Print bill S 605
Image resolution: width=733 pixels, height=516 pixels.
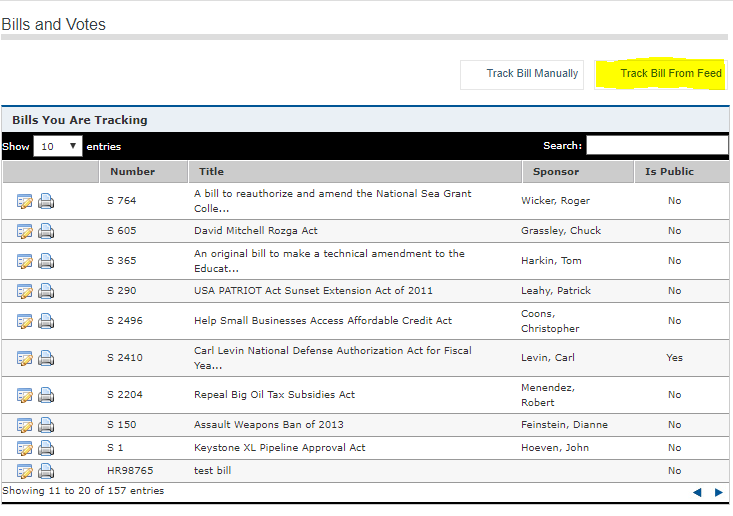tap(46, 231)
